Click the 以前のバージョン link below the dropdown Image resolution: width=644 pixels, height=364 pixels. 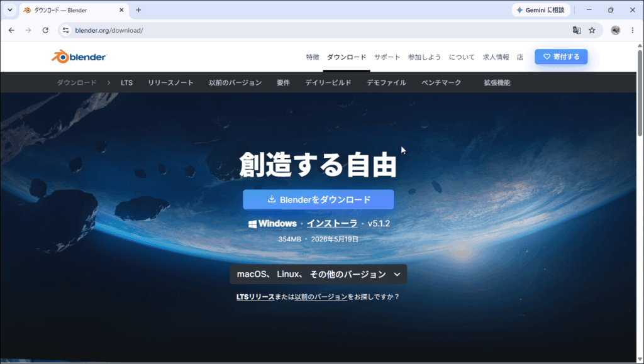[321, 297]
